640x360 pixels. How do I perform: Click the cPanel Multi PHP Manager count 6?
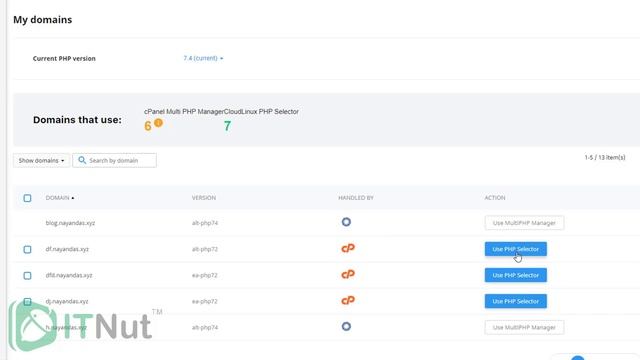tap(148, 126)
